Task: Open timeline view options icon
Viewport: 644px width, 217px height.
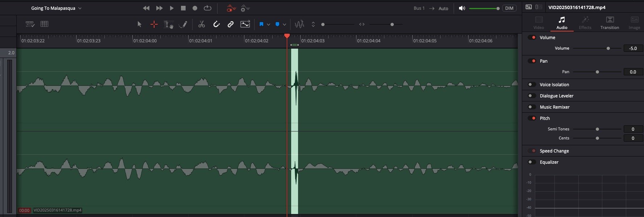Action: [30, 24]
